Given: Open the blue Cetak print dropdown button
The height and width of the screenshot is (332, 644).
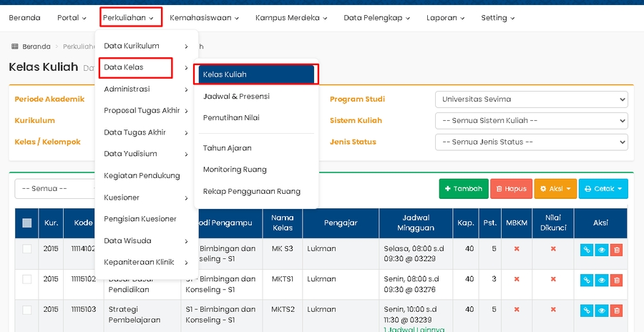Looking at the screenshot, I should point(602,189).
